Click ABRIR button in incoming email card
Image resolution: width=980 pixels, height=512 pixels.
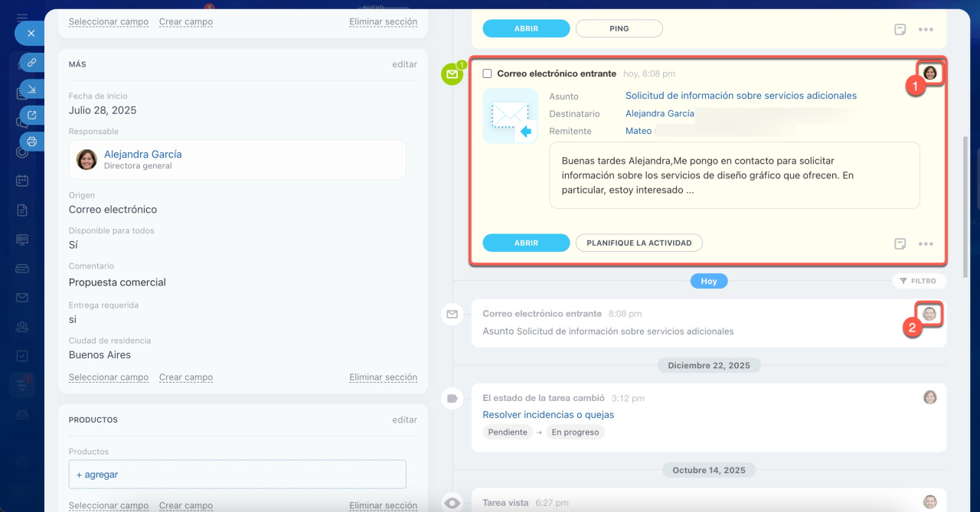[x=526, y=243]
